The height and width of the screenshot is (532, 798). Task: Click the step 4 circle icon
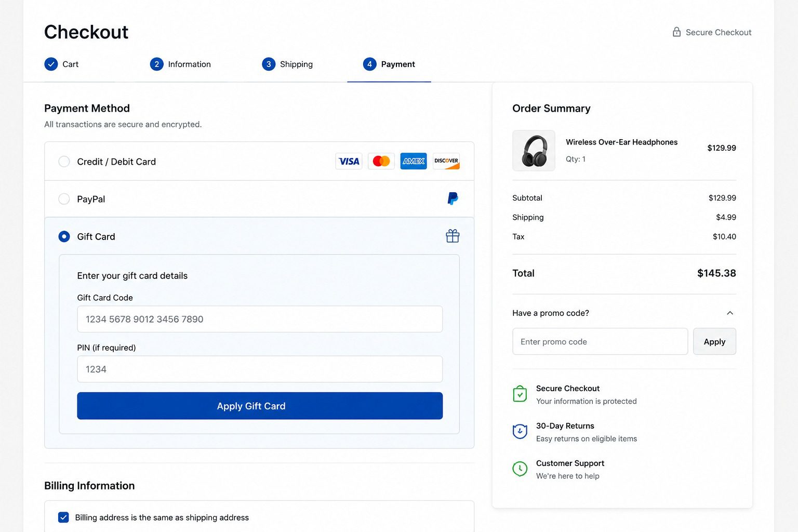point(369,64)
